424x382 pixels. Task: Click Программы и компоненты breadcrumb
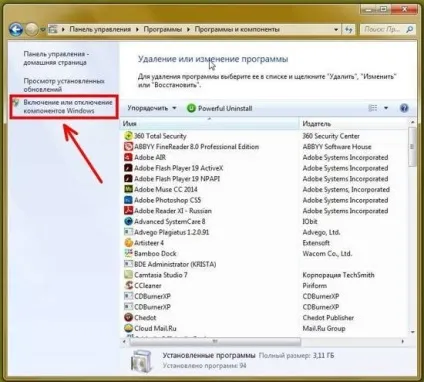[237, 29]
